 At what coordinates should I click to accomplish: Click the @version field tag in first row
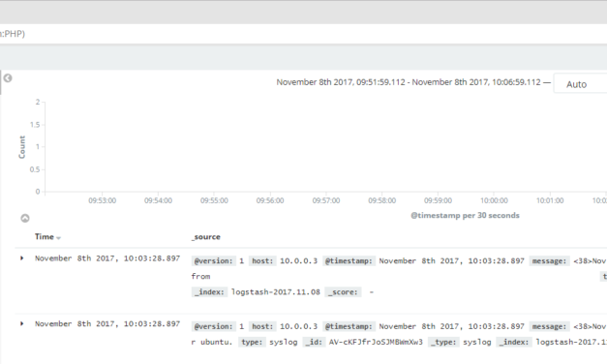pos(214,261)
